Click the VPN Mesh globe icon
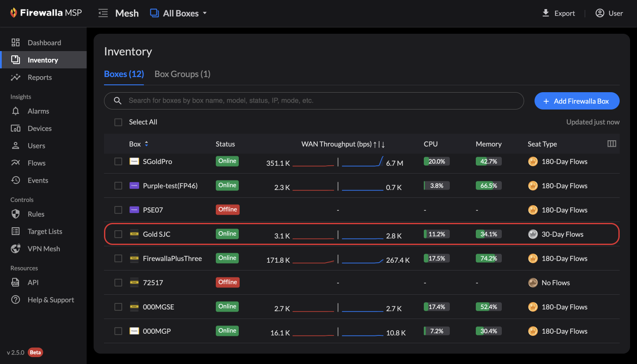 pos(16,248)
